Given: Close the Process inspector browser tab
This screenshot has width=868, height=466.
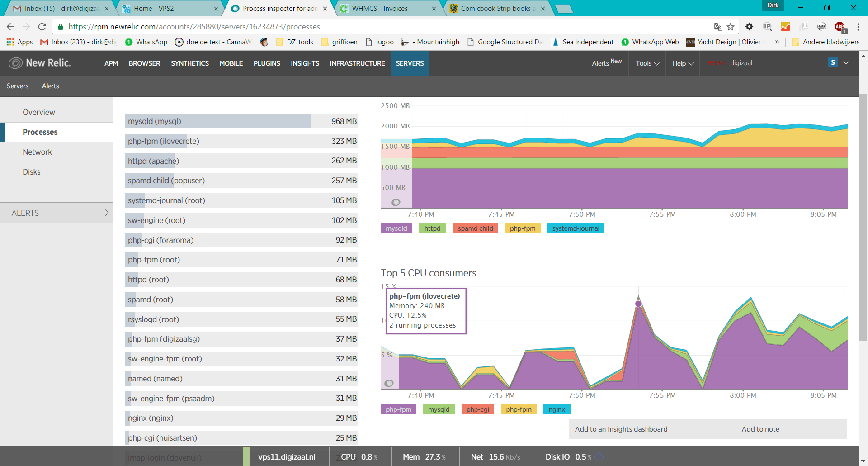Looking at the screenshot, I should (x=325, y=9).
